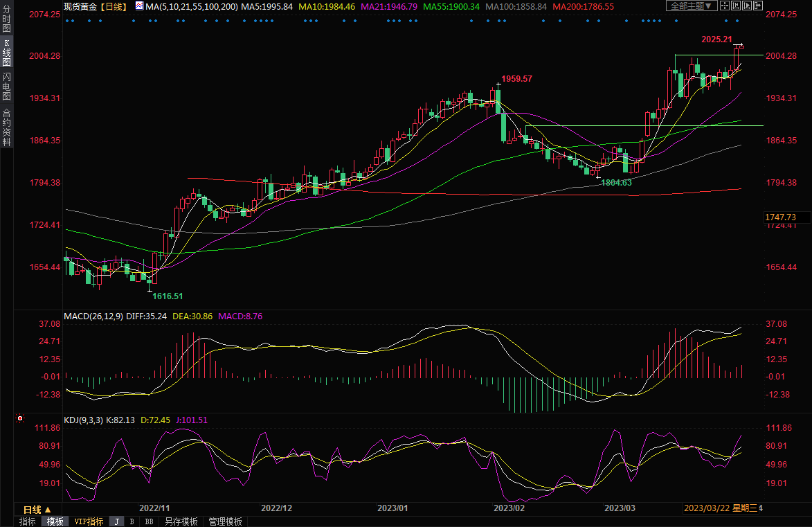This screenshot has width=812, height=527.
Task: Click the red KDJ indicator marker icon
Action: (x=19, y=419)
